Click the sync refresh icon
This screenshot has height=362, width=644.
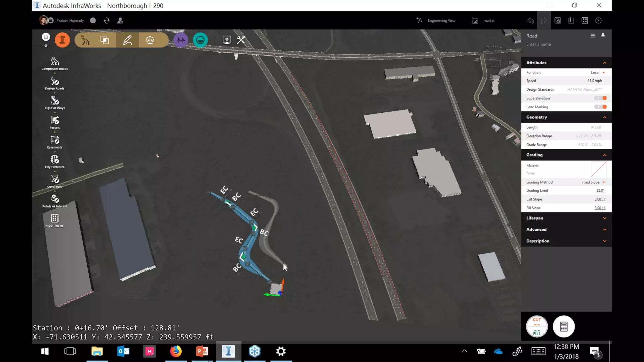107,20
